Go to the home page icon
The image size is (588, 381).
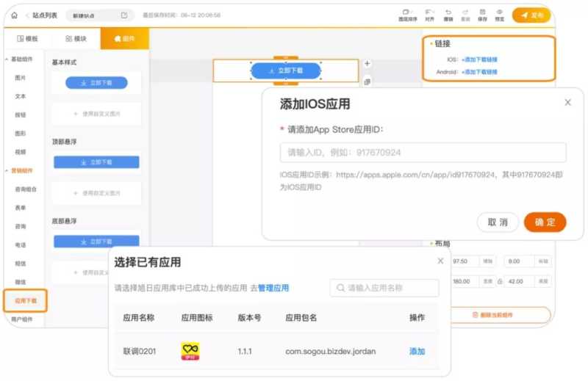pos(14,15)
